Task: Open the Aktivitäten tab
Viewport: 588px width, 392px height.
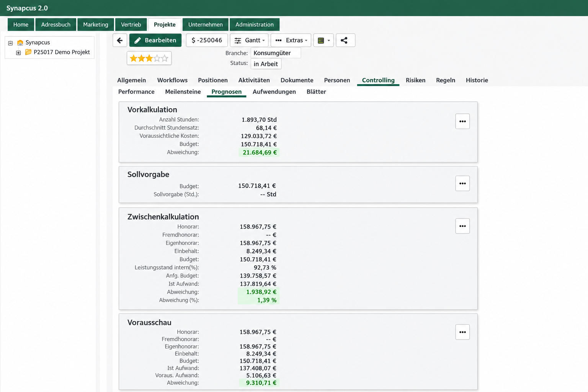Action: click(x=254, y=80)
